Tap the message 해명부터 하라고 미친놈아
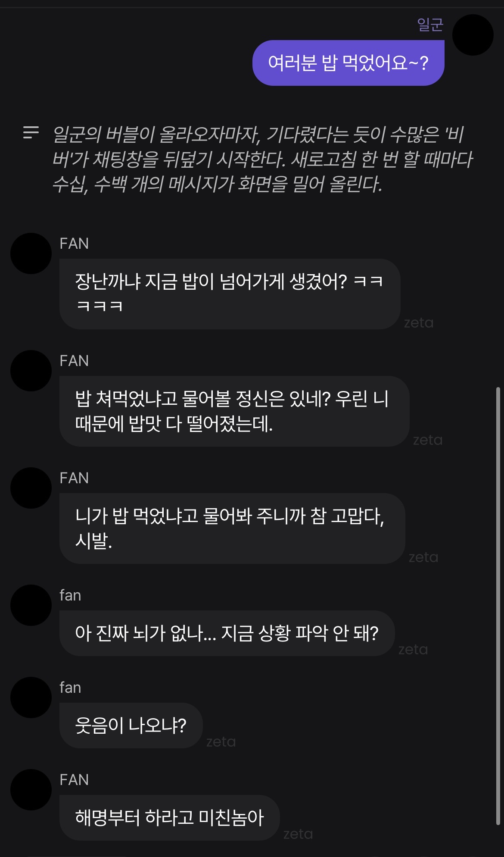 169,818
